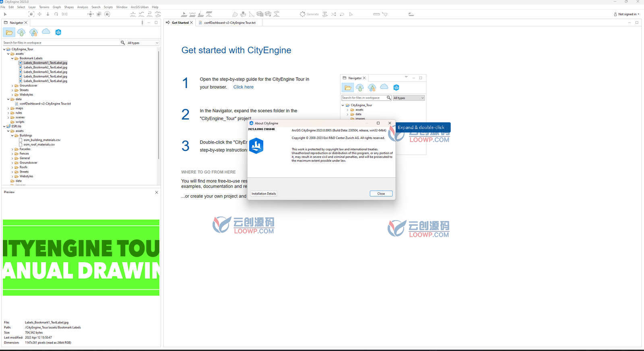Open the Not signed in account dropdown

click(x=627, y=14)
